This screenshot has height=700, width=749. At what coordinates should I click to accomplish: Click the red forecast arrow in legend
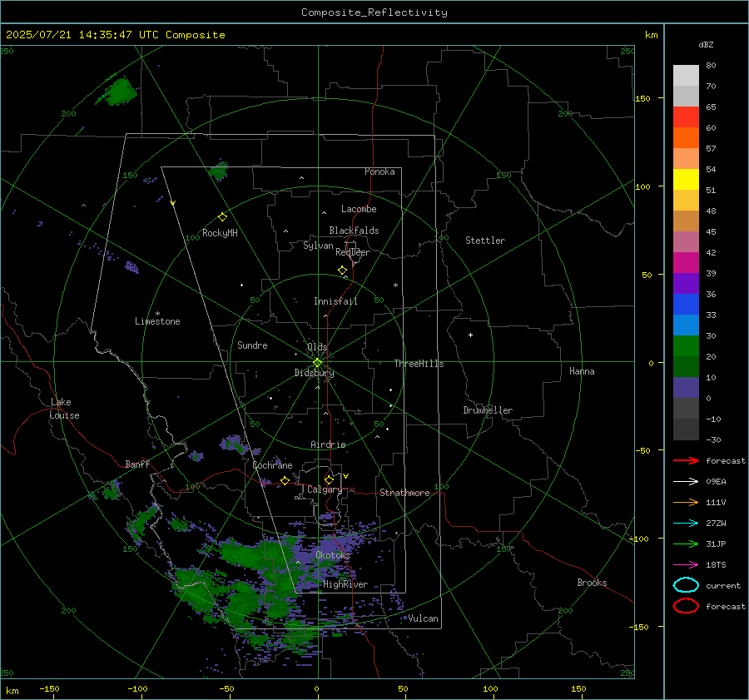click(686, 460)
